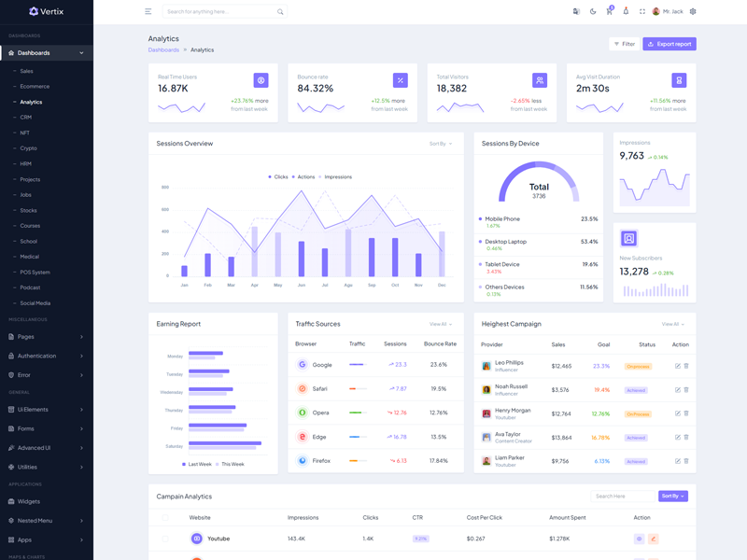Edit Noah Russell campaign entry
This screenshot has width=747, height=560.
[x=678, y=390]
